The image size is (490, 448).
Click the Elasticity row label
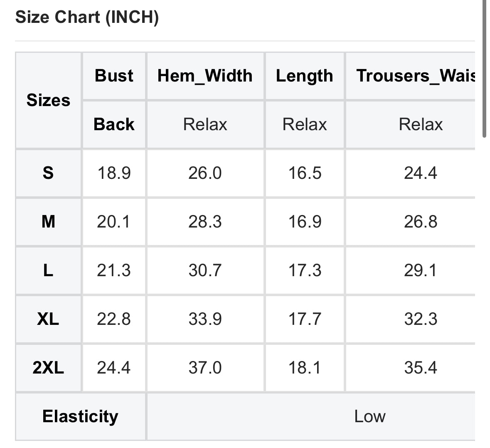[x=80, y=416]
